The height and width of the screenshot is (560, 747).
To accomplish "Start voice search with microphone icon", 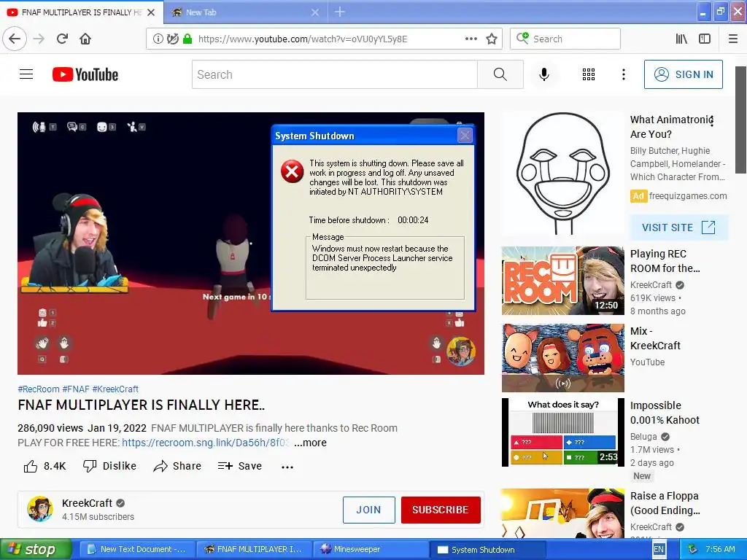I will [x=544, y=74].
